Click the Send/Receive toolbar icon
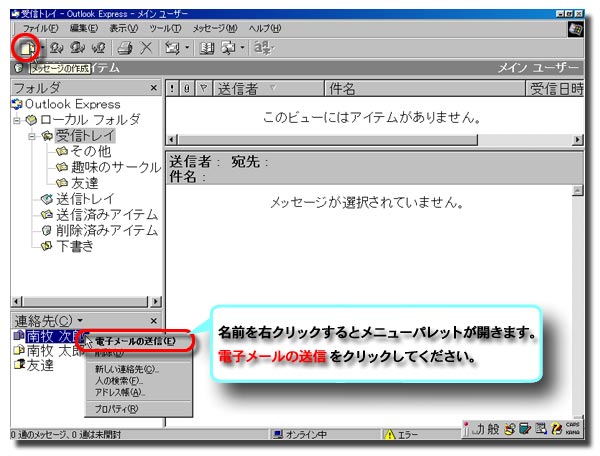Screen dimensions: 600x456 point(172,48)
